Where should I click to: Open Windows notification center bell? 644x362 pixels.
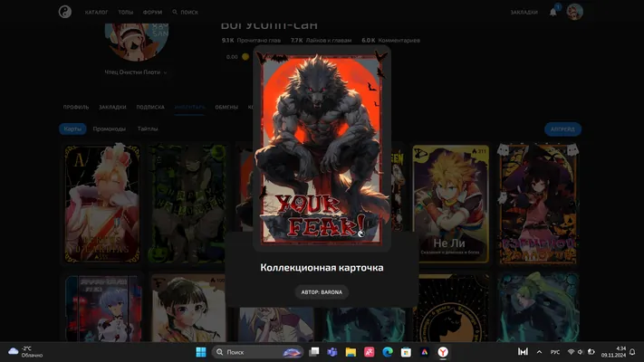(x=632, y=352)
